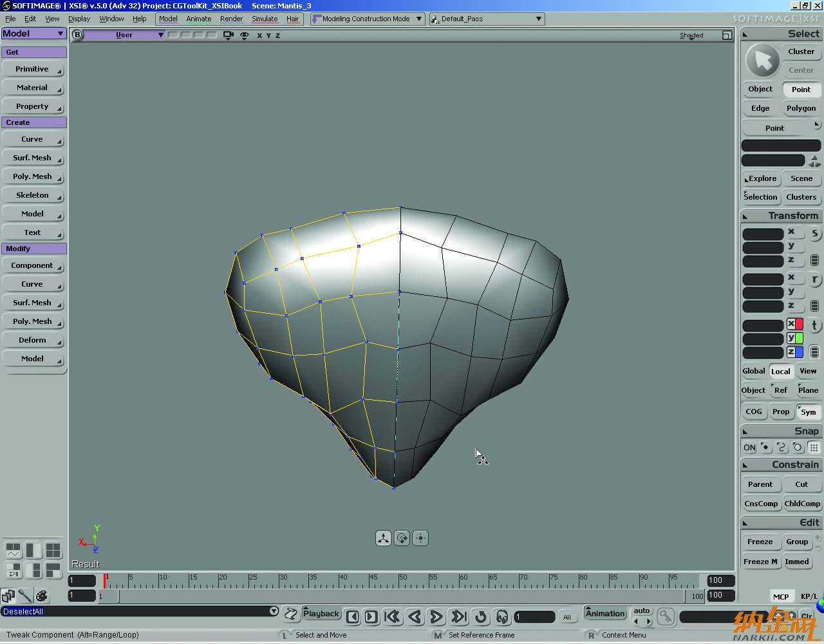
Task: Click the palette icon at bottom left
Action: point(42,596)
